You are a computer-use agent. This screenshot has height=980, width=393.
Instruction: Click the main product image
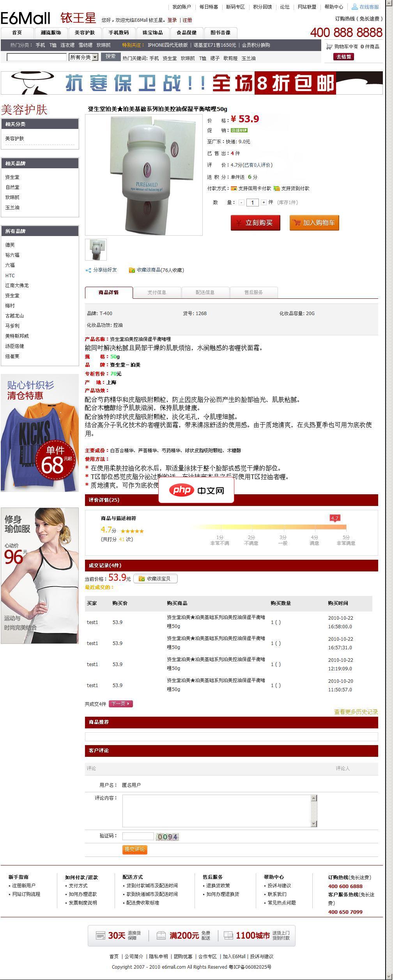point(144,175)
